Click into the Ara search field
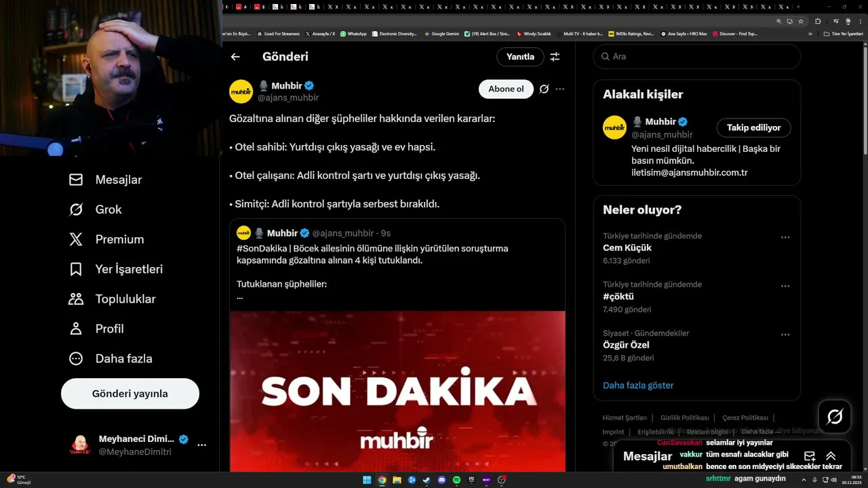The width and height of the screenshot is (868, 488). tap(697, 56)
